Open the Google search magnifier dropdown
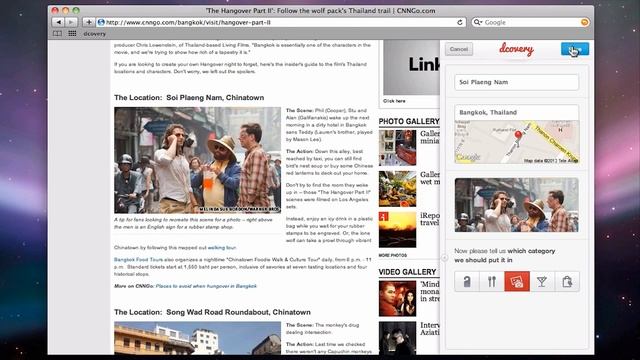The width and height of the screenshot is (640, 360). (x=478, y=22)
